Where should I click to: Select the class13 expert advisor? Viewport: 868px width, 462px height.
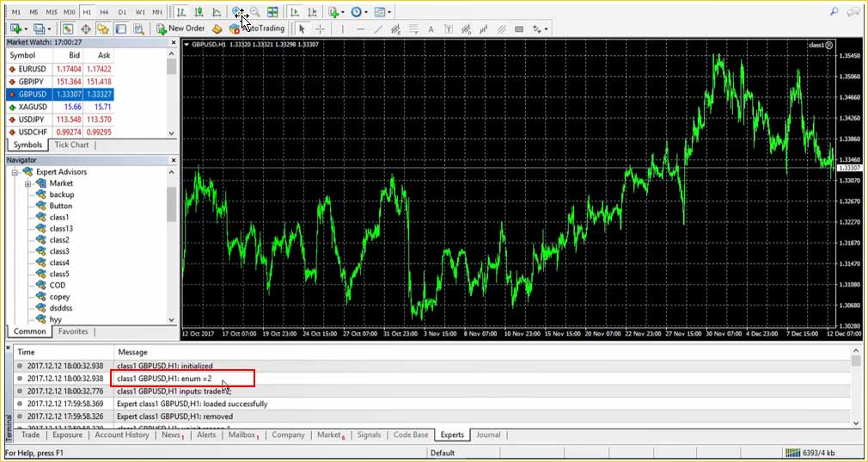[61, 229]
